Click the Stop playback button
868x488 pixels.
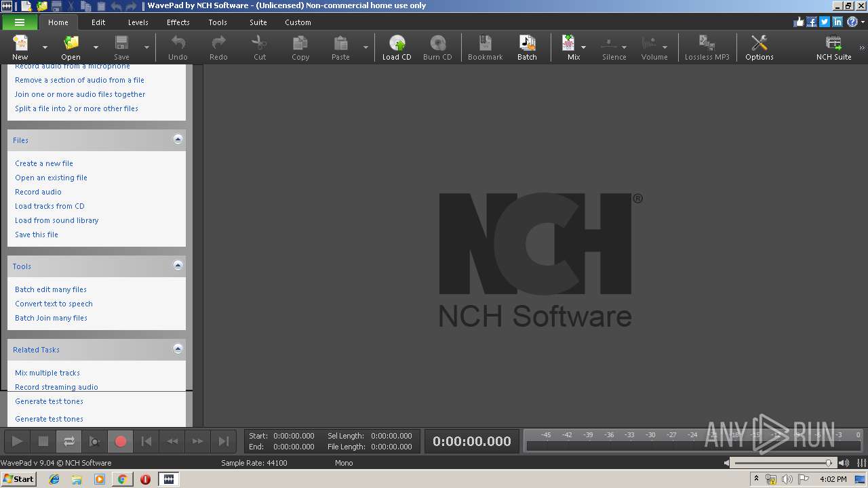(43, 441)
